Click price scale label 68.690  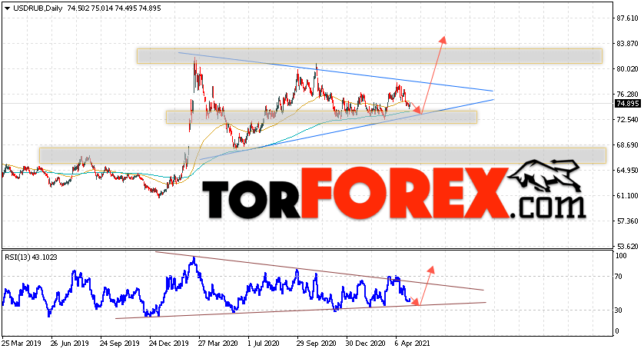point(627,145)
